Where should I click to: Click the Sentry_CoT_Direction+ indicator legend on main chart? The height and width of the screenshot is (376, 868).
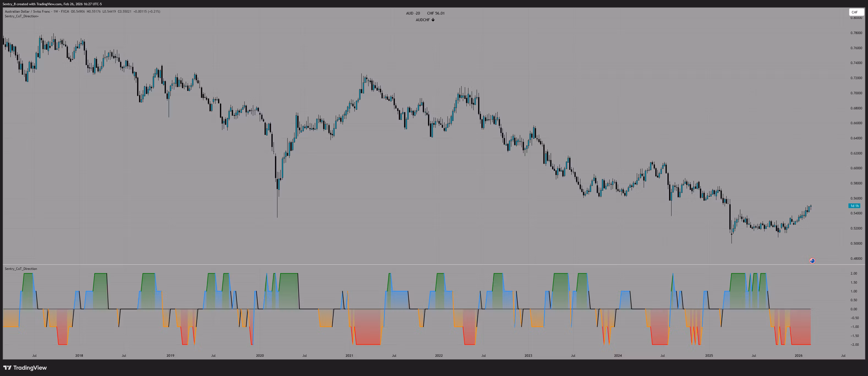(21, 16)
